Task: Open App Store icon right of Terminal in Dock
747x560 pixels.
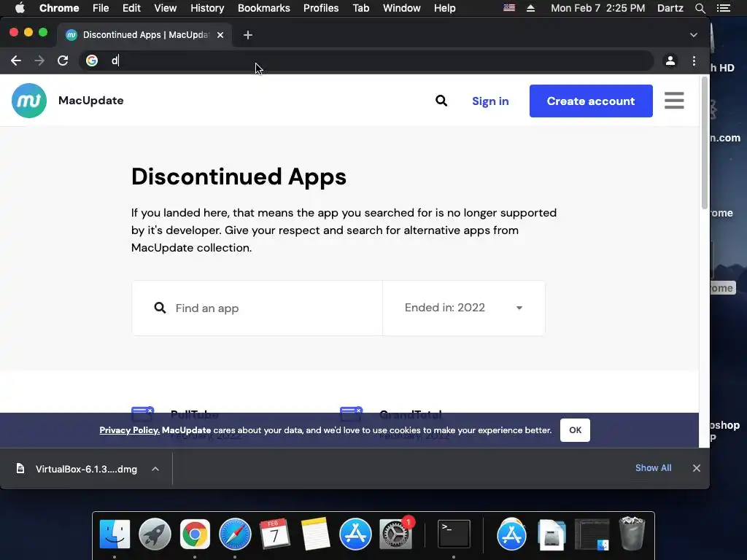Action: pyautogui.click(x=511, y=534)
